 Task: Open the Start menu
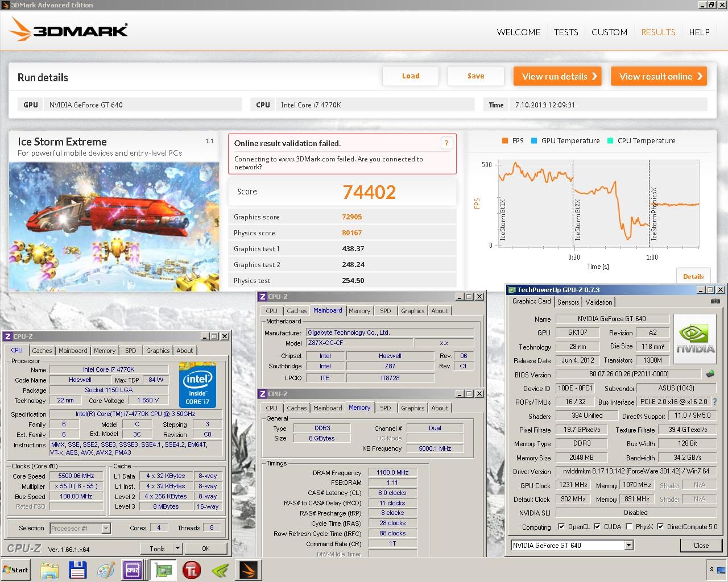pos(15,569)
